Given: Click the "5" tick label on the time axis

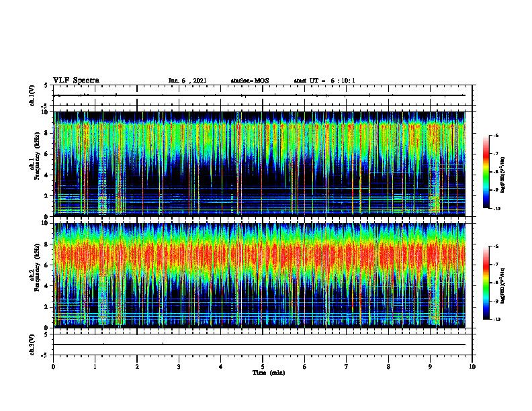Looking at the screenshot, I should click(263, 367).
